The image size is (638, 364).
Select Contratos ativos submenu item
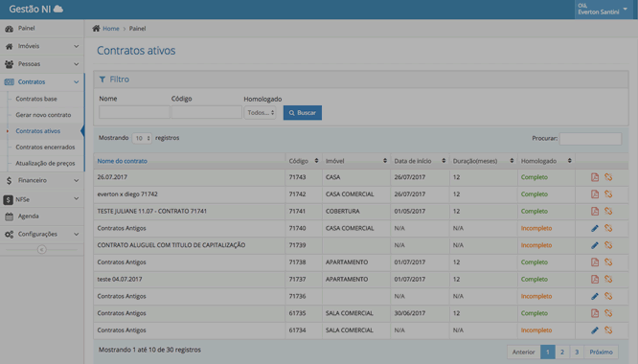38,131
